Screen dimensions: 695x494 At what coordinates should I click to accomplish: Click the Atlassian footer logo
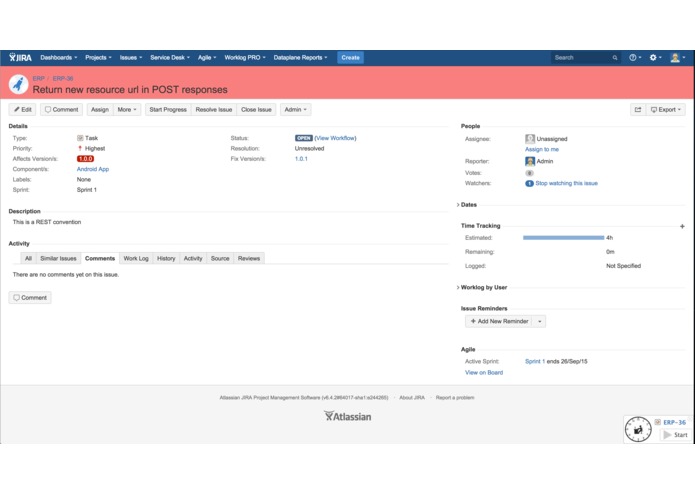pos(348,416)
